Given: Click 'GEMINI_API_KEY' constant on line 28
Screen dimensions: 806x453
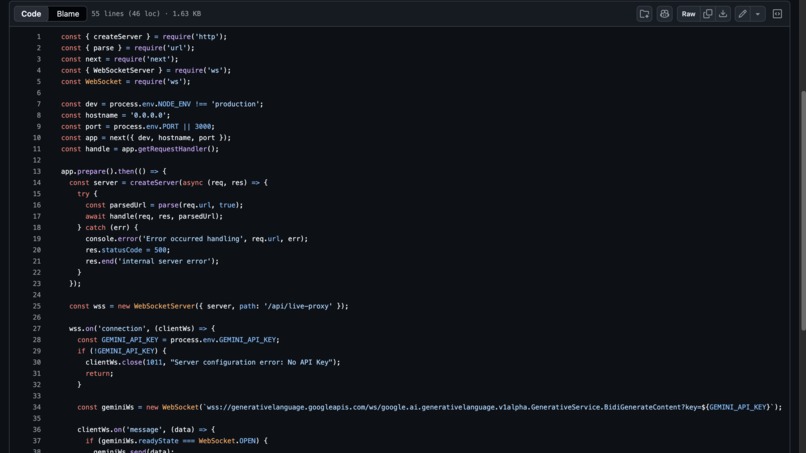Looking at the screenshot, I should (130, 340).
